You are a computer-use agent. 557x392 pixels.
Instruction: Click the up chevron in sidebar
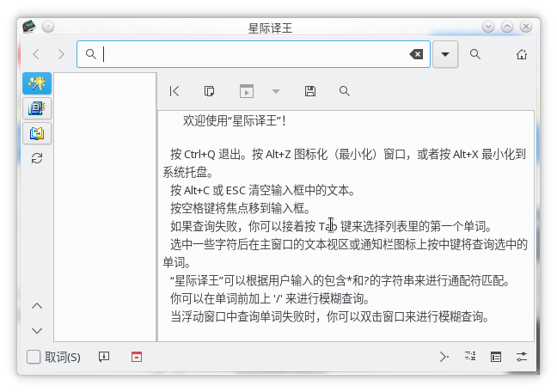coord(37,306)
